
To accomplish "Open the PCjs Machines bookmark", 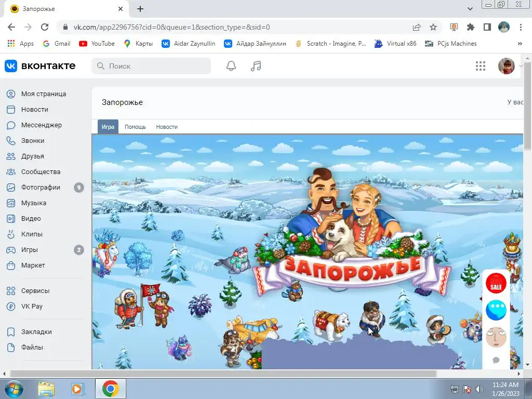I will tap(451, 44).
